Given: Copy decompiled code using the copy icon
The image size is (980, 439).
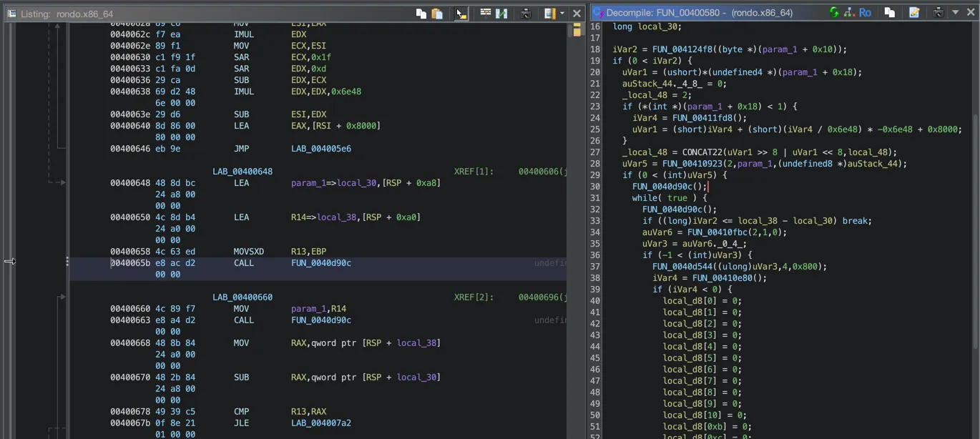Looking at the screenshot, I should 889,12.
